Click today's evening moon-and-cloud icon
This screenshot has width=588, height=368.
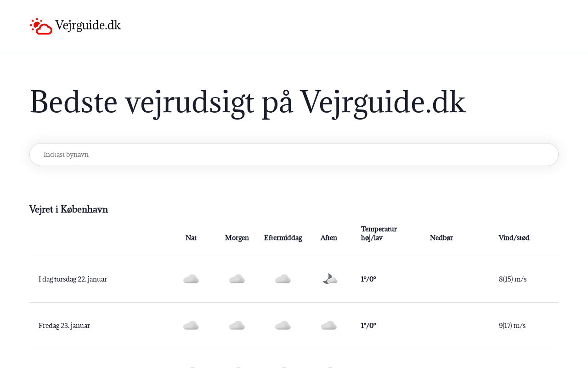329,279
